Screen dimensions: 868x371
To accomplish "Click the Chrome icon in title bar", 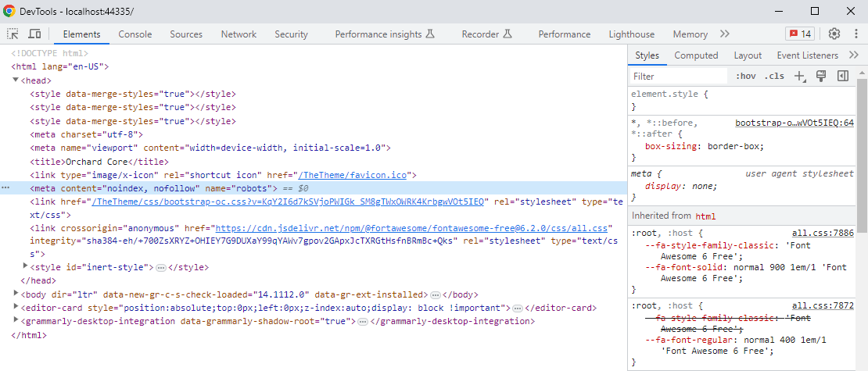I will click(x=9, y=11).
